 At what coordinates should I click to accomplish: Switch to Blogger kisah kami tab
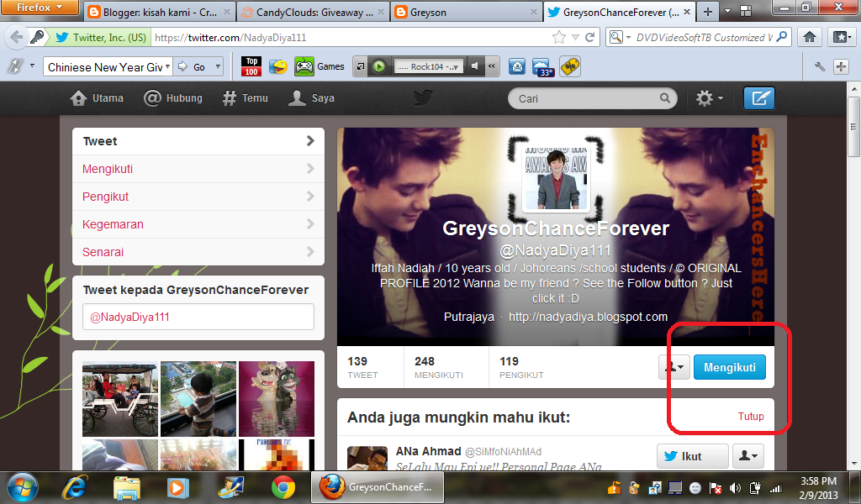pyautogui.click(x=159, y=12)
